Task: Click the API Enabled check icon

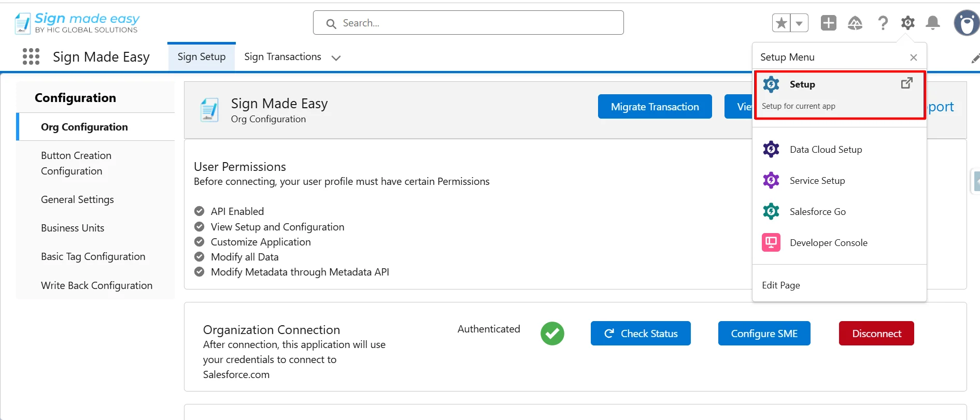Action: pos(199,211)
